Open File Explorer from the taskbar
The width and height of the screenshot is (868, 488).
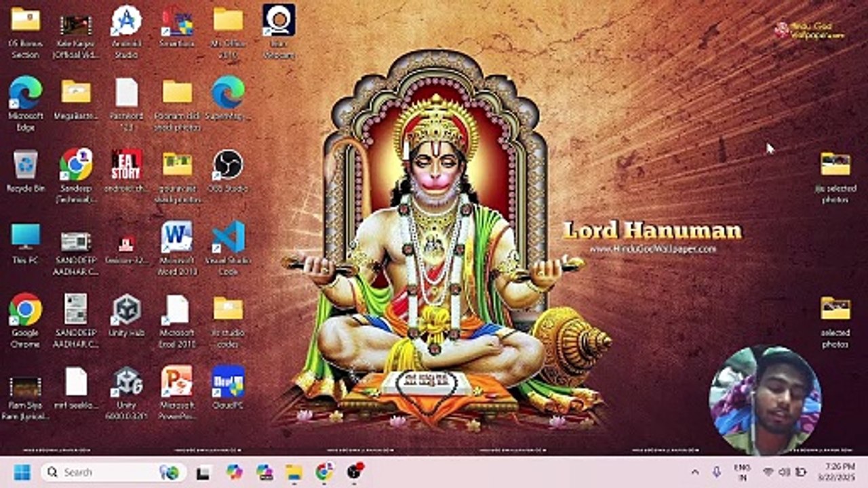pyautogui.click(x=294, y=472)
